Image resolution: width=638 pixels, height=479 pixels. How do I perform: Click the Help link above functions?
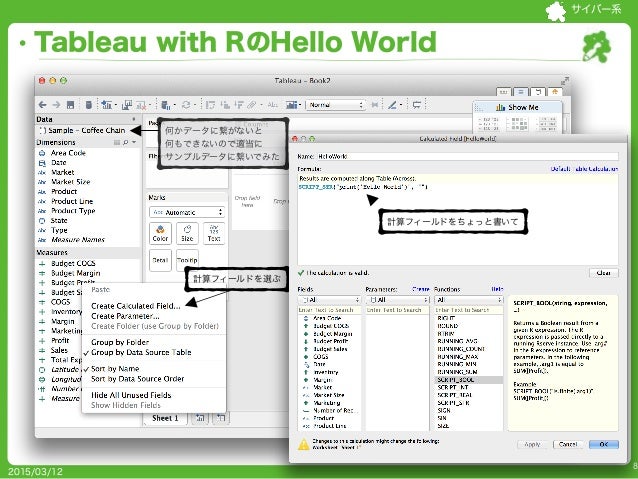[x=497, y=289]
